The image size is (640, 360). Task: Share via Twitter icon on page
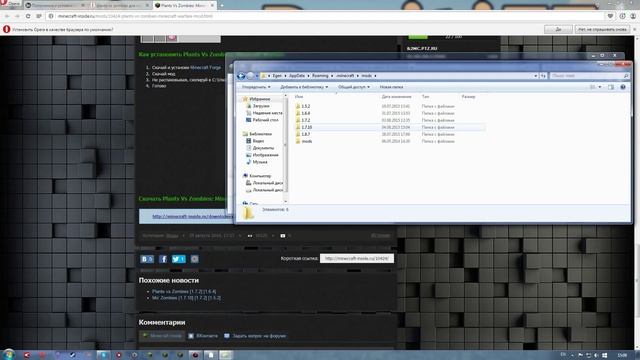click(x=178, y=259)
